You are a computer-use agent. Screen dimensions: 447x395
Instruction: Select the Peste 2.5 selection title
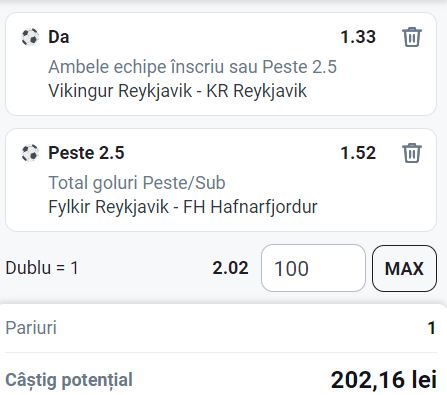[86, 153]
